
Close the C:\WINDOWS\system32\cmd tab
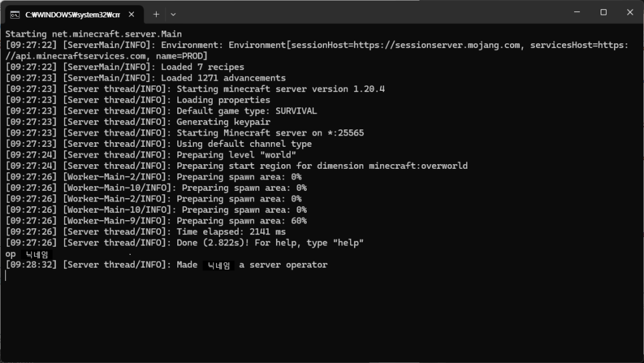[x=131, y=14]
